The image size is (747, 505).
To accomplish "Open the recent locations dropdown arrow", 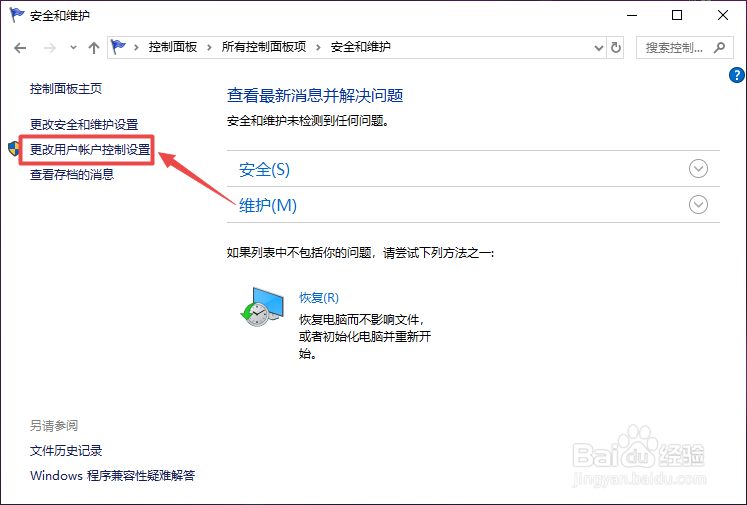I will pos(73,48).
